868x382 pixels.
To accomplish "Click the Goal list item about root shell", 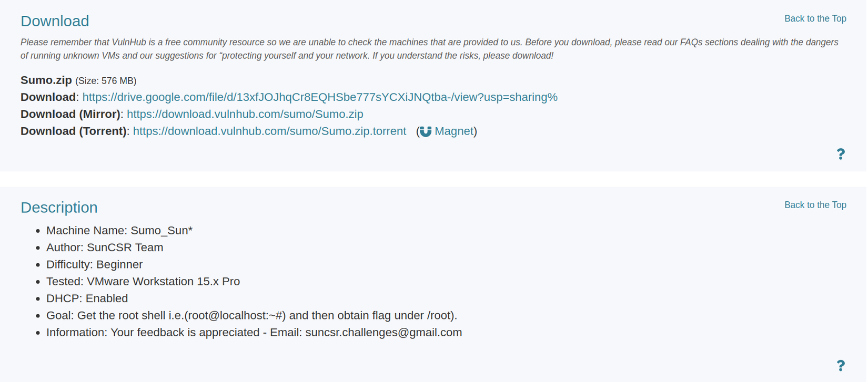I will [251, 316].
